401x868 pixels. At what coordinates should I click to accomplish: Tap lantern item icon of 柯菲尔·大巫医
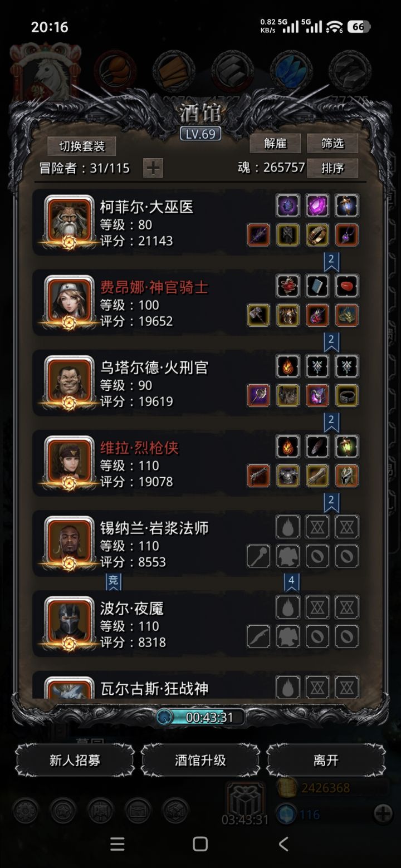coord(347,205)
